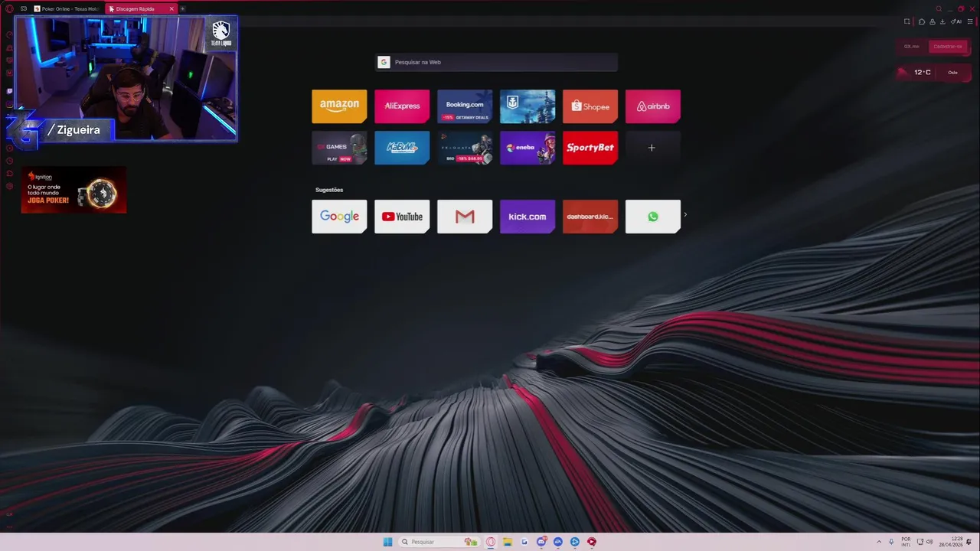Open the volume tray icon
Screen dimensions: 980x551
click(929, 542)
